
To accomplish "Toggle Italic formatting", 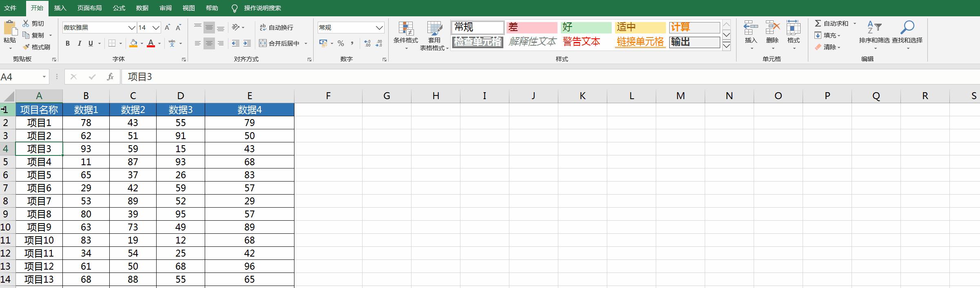I will click(79, 43).
